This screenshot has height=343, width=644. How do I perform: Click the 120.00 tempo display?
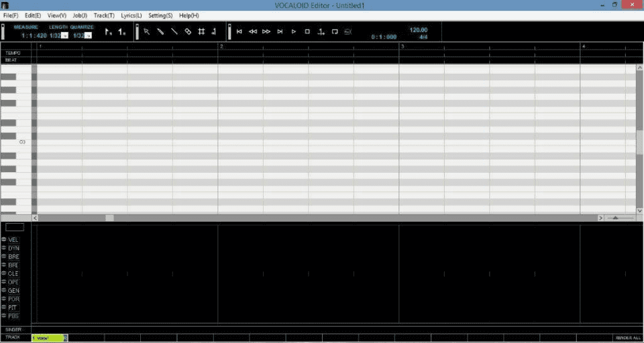[419, 30]
